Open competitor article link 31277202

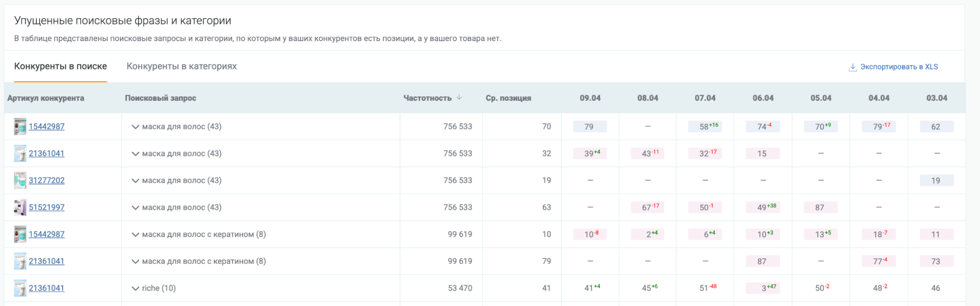pyautogui.click(x=47, y=180)
